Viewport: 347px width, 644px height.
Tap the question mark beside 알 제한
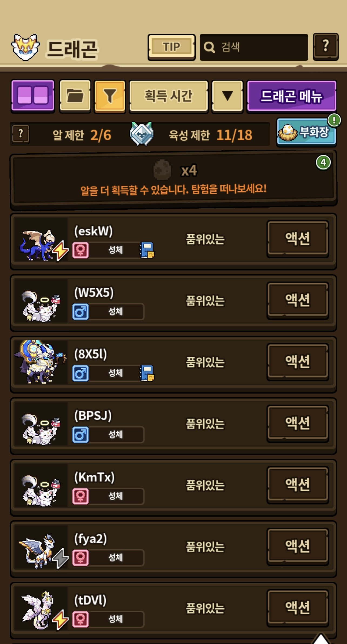21,134
